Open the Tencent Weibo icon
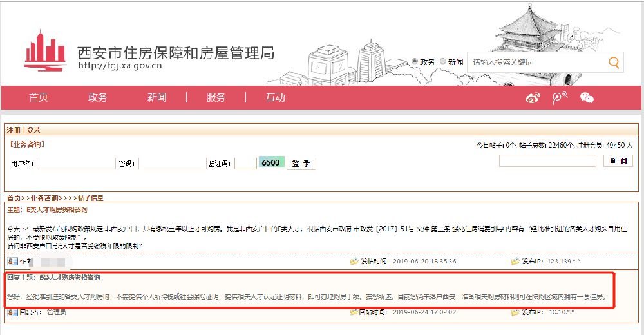Screen dimensions: 644x335 [x=559, y=98]
